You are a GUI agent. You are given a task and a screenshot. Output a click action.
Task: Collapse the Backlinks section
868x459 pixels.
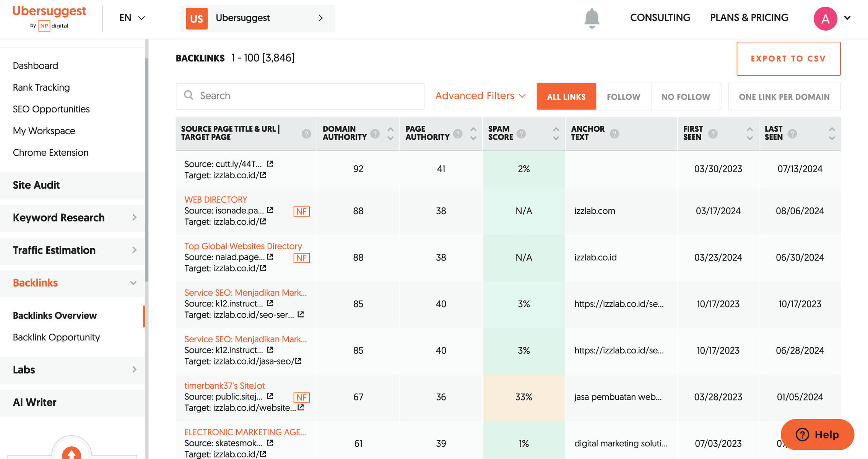point(73,283)
